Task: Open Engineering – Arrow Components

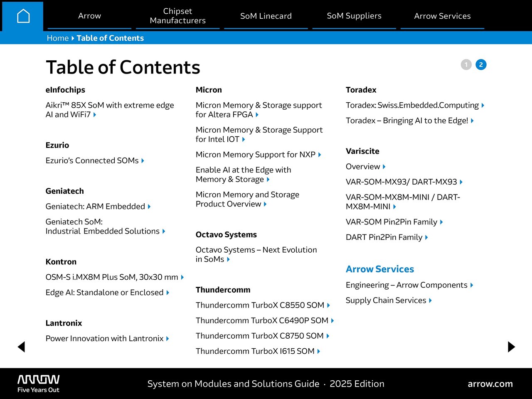Action: tap(409, 285)
